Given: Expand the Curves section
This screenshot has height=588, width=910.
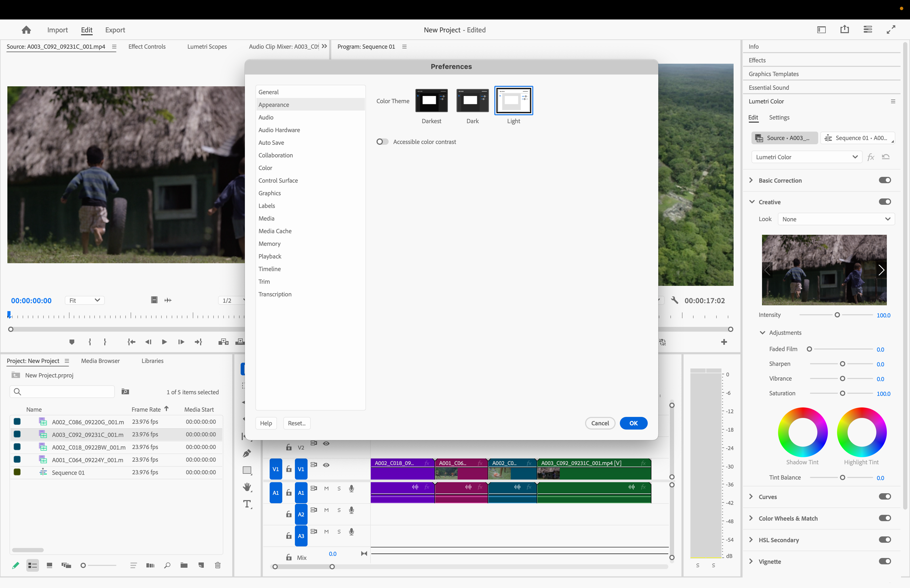Looking at the screenshot, I should click(x=751, y=496).
